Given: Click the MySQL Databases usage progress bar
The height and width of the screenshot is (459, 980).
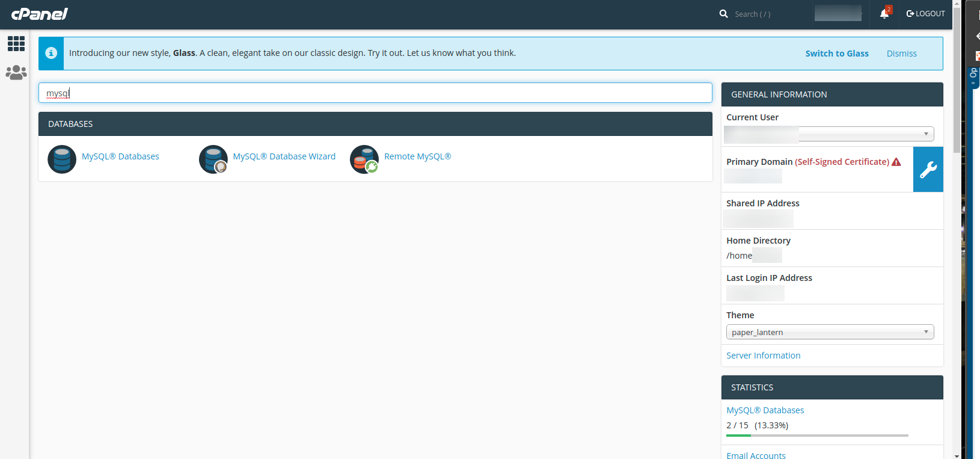Looking at the screenshot, I should pos(817,435).
